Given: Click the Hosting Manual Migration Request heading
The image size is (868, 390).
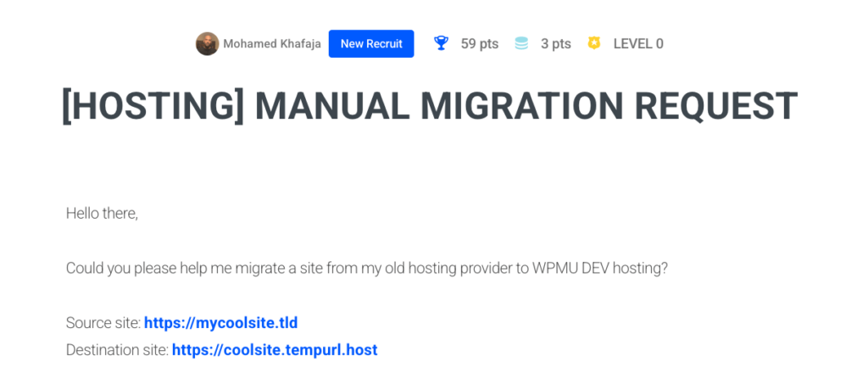Looking at the screenshot, I should [430, 106].
